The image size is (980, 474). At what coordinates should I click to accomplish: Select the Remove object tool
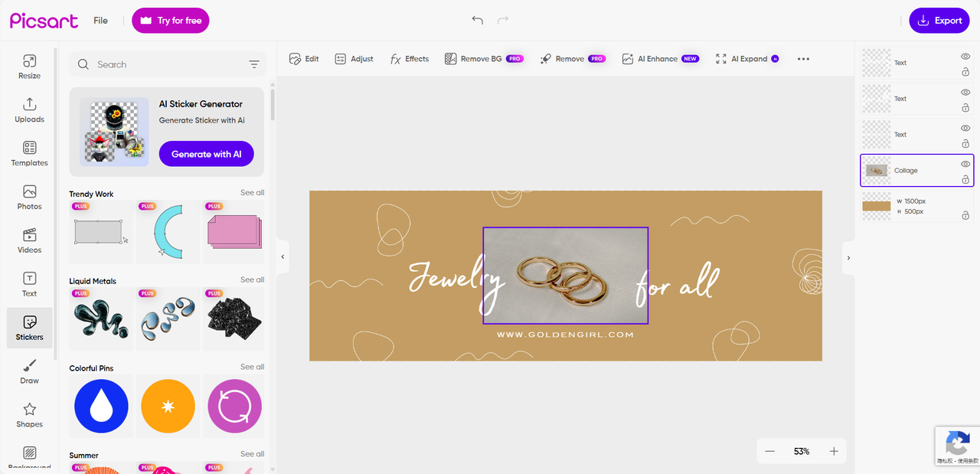573,59
